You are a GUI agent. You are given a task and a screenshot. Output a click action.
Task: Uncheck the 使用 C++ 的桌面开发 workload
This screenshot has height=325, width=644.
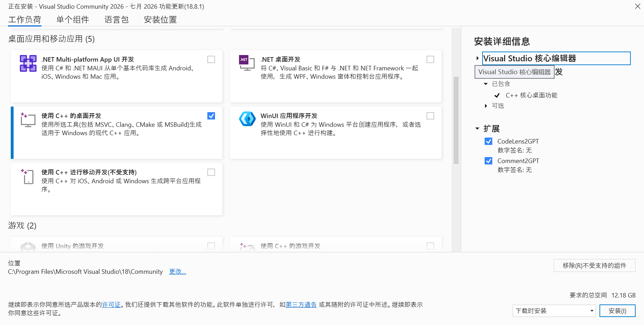211,116
